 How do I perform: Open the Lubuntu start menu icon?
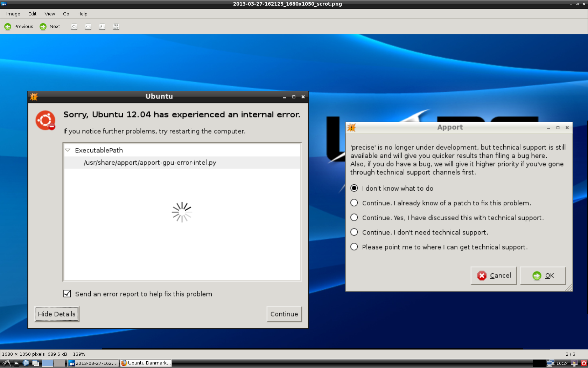pos(6,363)
